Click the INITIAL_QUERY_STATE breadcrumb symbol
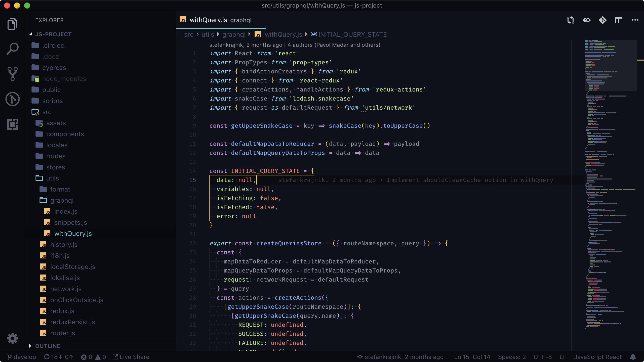This screenshot has height=362, width=644. (349, 34)
